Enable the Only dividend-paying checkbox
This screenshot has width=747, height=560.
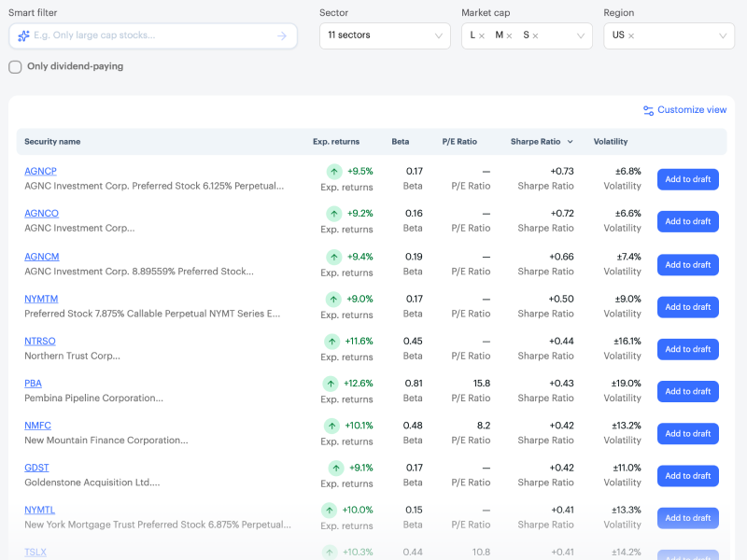point(15,67)
